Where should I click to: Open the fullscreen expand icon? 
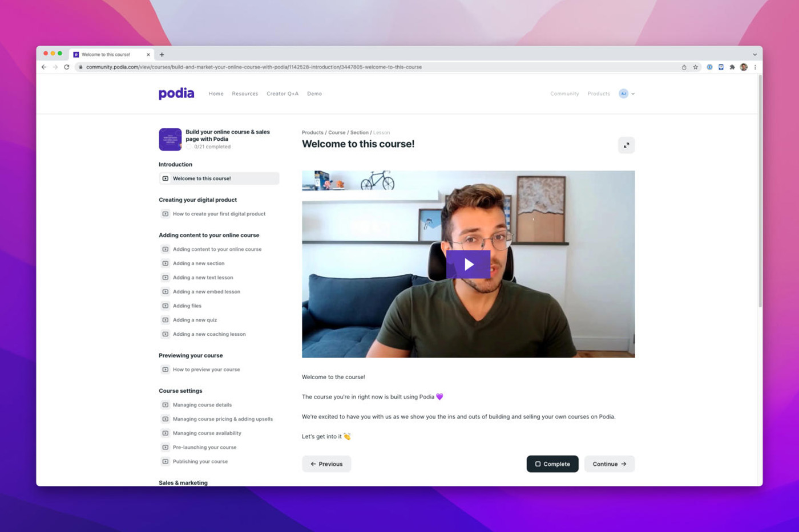pos(626,145)
